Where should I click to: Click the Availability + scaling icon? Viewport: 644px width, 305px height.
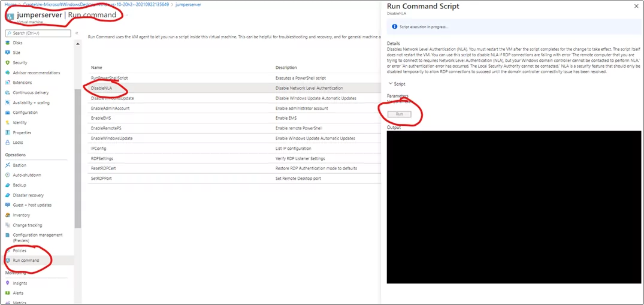pyautogui.click(x=7, y=102)
